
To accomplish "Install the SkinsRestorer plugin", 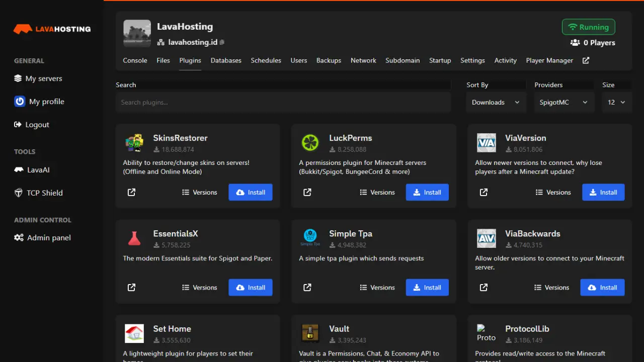I will pyautogui.click(x=250, y=192).
